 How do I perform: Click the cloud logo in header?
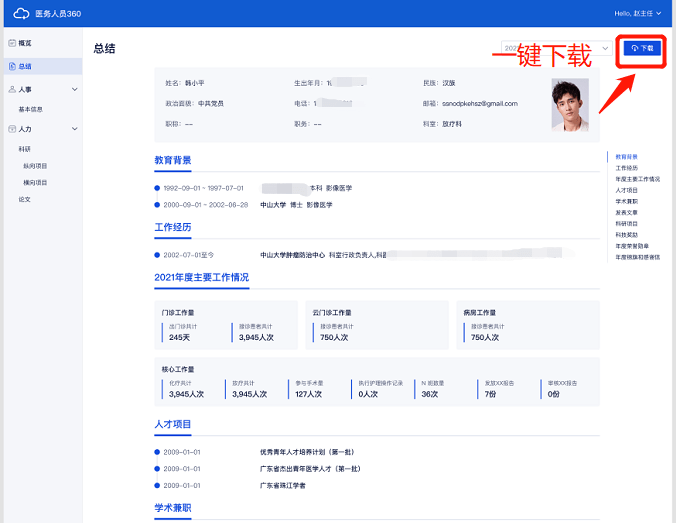(x=21, y=13)
